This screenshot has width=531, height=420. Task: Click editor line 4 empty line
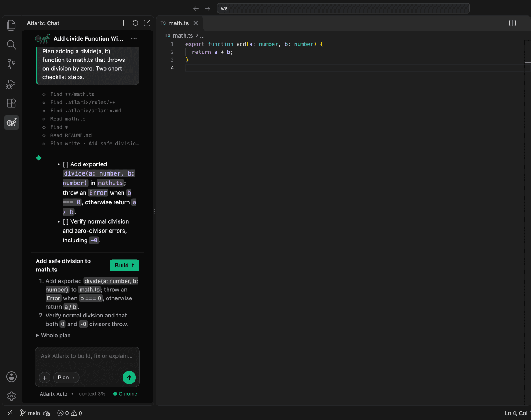click(x=354, y=68)
